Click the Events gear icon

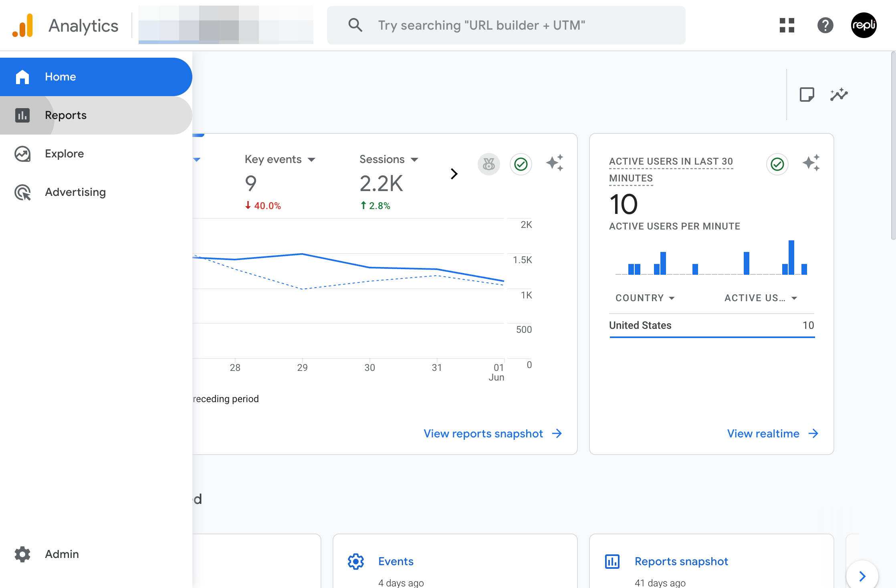click(356, 562)
